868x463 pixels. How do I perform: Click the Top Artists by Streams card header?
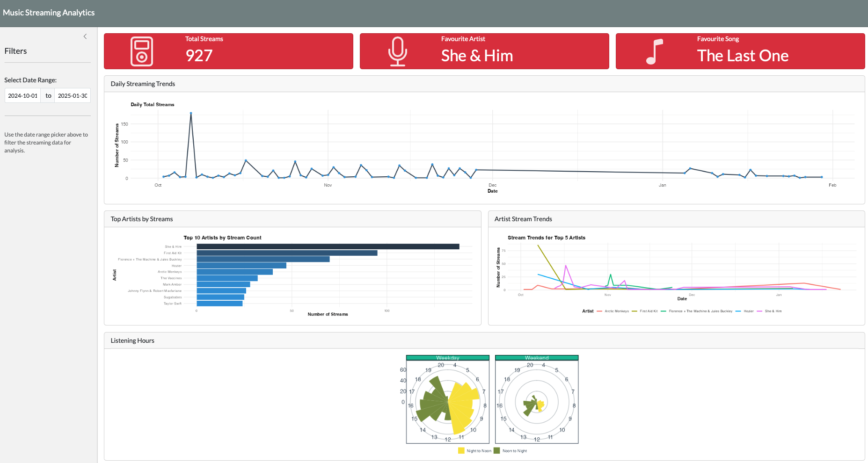pos(292,219)
